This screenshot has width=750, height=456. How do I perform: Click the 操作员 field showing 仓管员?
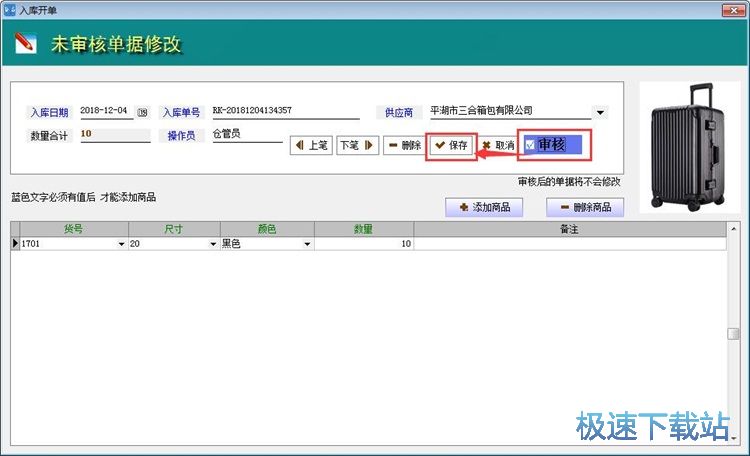pos(247,134)
